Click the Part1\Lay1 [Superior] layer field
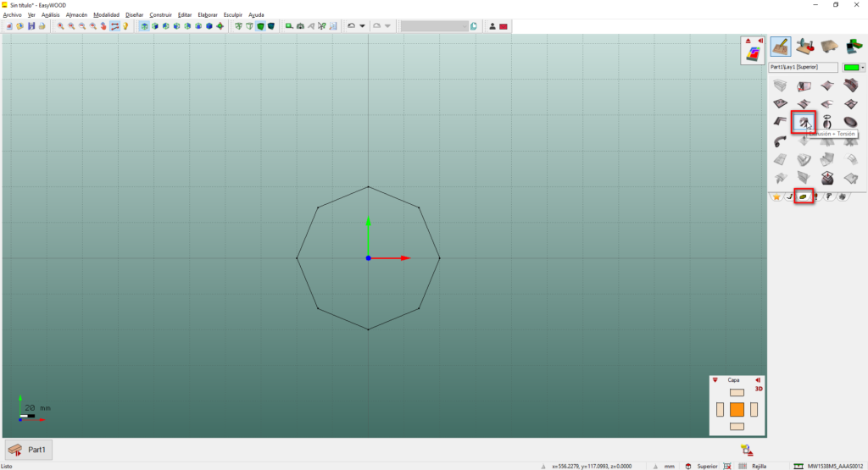The width and height of the screenshot is (868, 470). [803, 67]
